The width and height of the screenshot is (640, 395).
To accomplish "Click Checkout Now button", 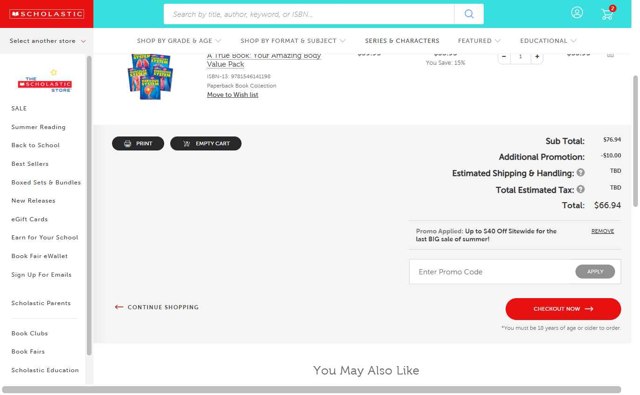I will tap(563, 309).
